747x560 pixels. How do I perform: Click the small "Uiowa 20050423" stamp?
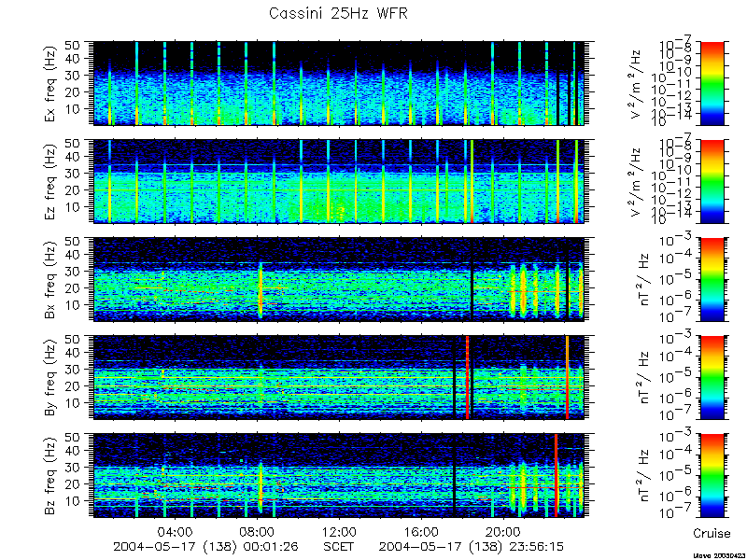tap(719, 555)
